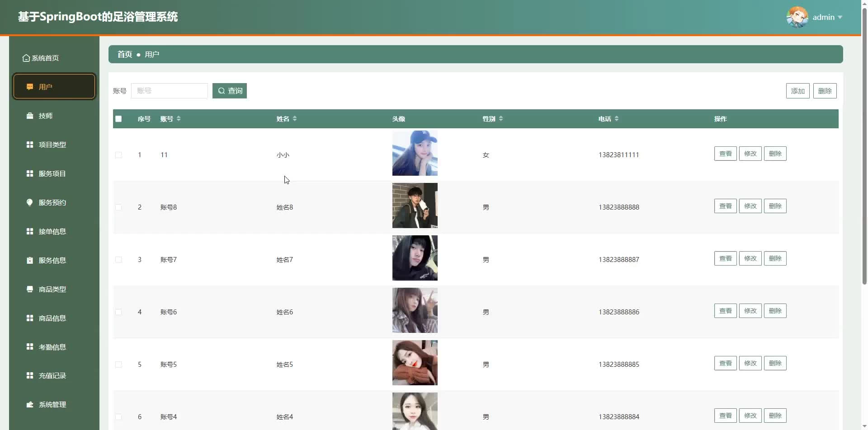Open the admin dropdown arrow

tap(840, 18)
